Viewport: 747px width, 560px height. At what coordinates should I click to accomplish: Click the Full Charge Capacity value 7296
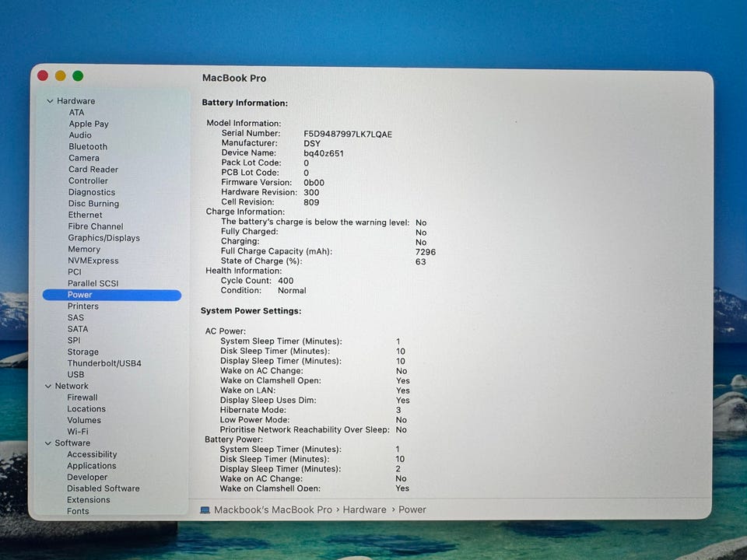pos(426,252)
